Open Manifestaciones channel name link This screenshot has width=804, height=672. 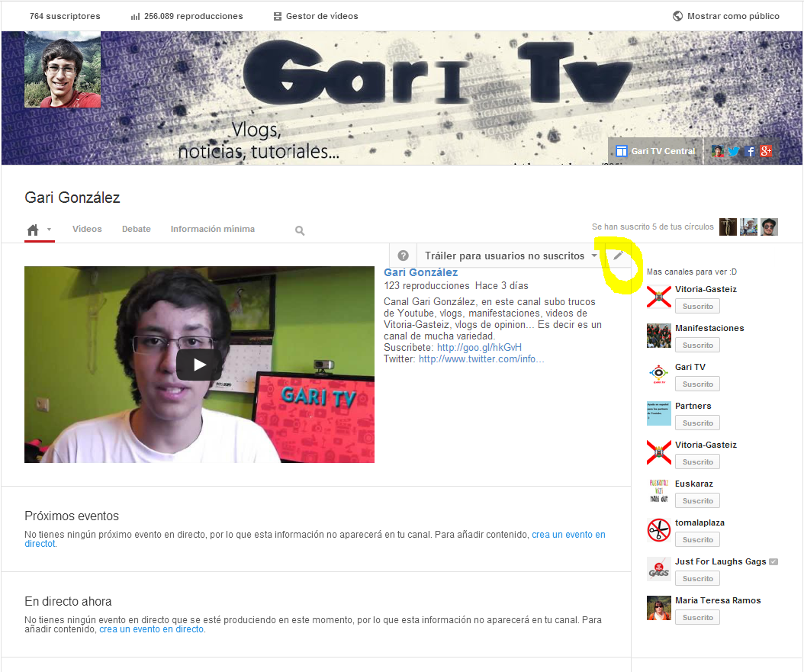(709, 328)
